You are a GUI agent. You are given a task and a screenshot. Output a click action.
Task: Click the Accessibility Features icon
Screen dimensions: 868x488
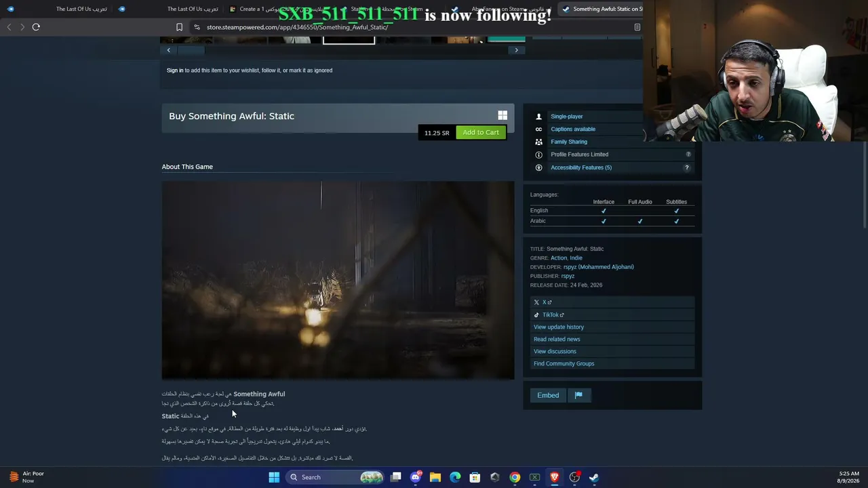click(x=539, y=167)
